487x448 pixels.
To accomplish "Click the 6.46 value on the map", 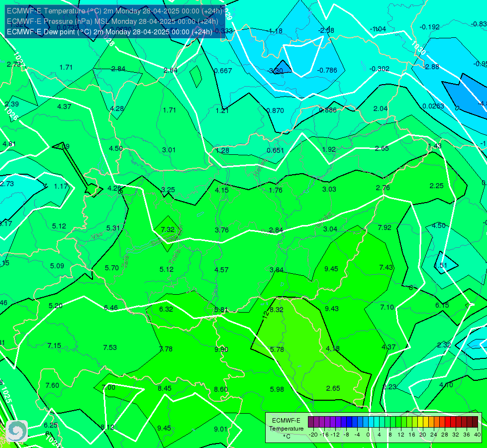I will tap(111, 308).
